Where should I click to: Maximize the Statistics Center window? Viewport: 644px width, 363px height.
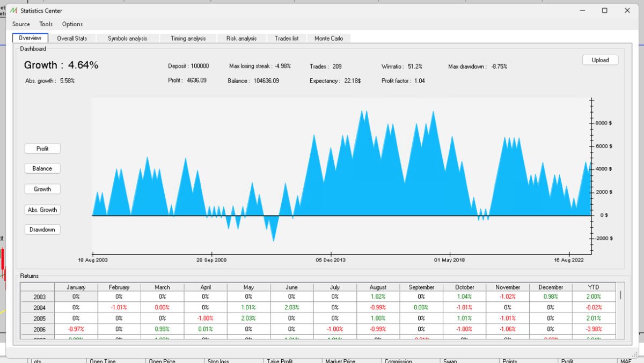604,11
